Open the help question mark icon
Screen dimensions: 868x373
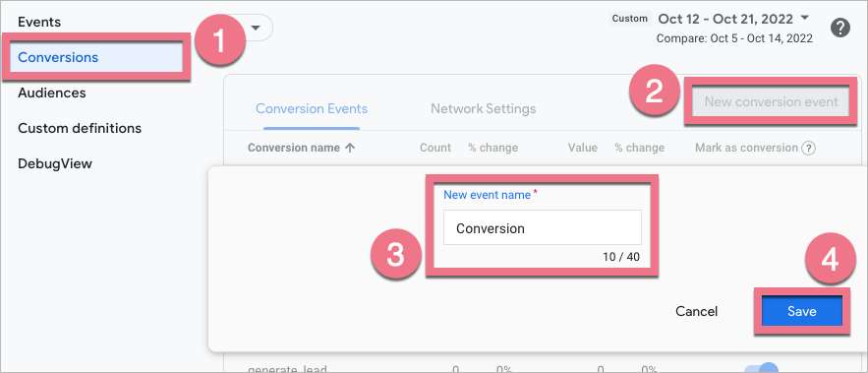click(839, 28)
